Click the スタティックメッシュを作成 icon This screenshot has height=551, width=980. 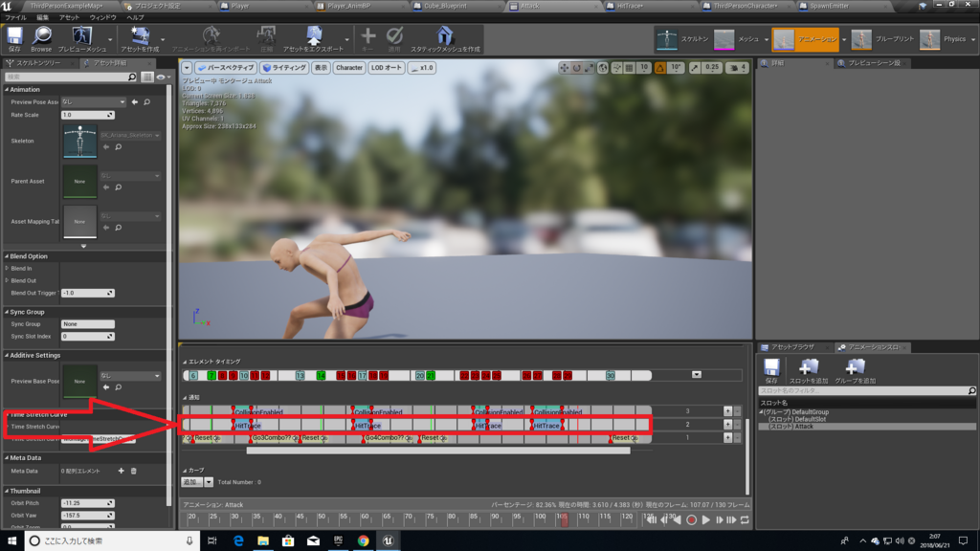[x=445, y=39]
